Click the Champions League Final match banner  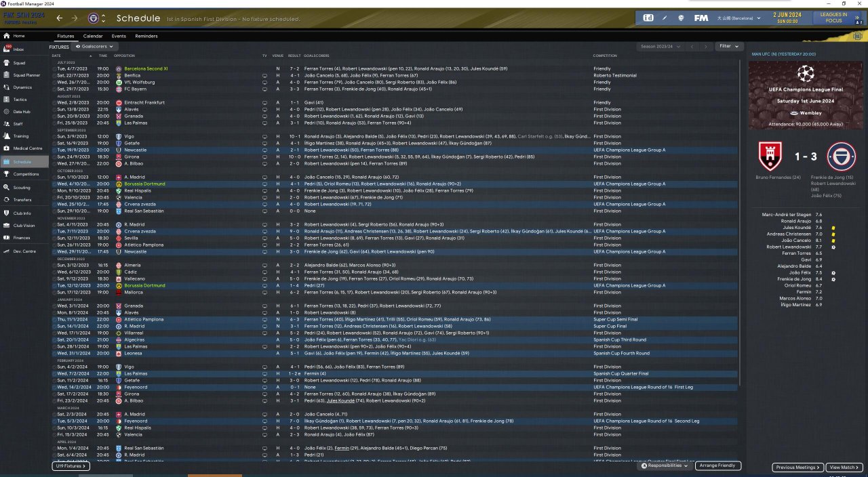pos(806,95)
